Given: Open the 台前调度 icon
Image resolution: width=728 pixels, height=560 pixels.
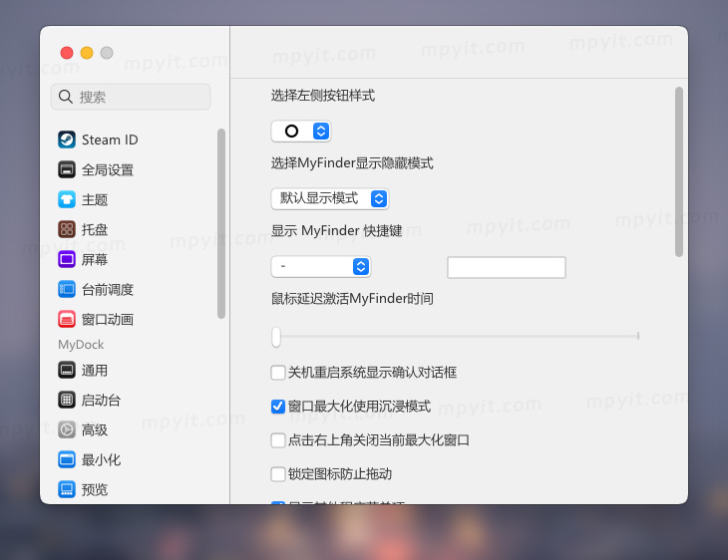Looking at the screenshot, I should click(x=67, y=290).
